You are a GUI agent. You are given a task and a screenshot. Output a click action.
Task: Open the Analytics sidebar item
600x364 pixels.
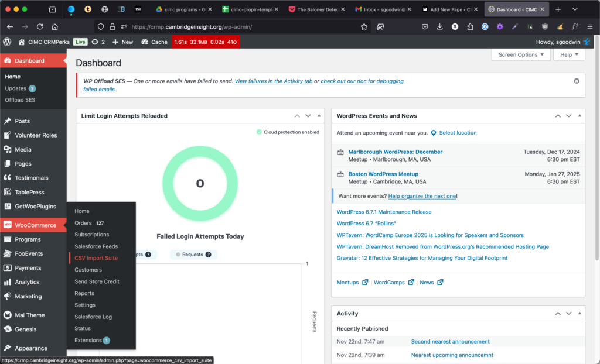27,282
